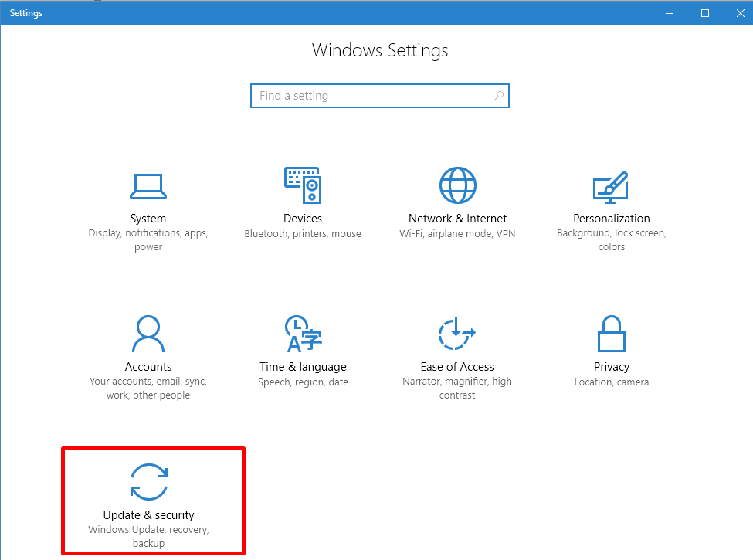Maximize the Settings window
The image size is (753, 560).
pyautogui.click(x=705, y=13)
